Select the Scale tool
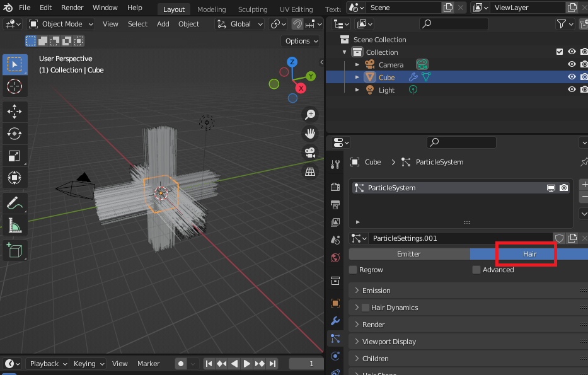Viewport: 588px width, 375px height. [x=14, y=156]
